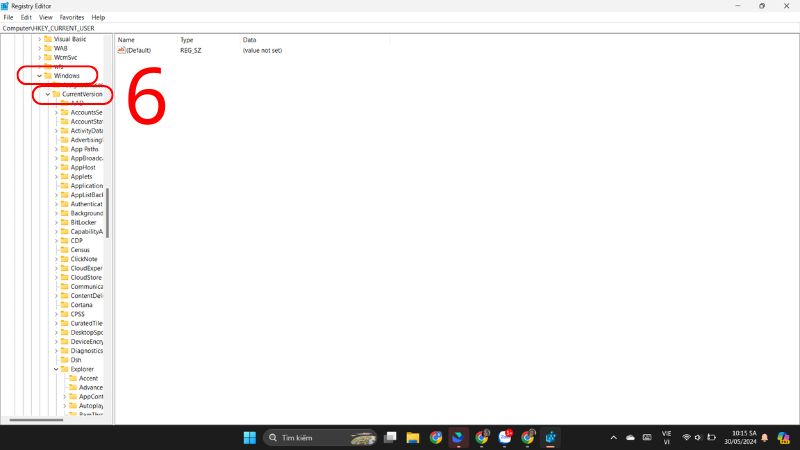Expand the AppCont subkey under Explorer
This screenshot has height=450, width=800.
65,396
